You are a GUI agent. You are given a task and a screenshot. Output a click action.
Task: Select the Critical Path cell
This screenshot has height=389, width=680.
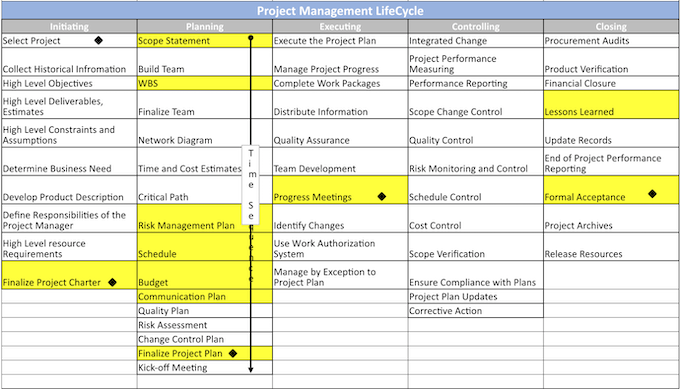pos(205,190)
